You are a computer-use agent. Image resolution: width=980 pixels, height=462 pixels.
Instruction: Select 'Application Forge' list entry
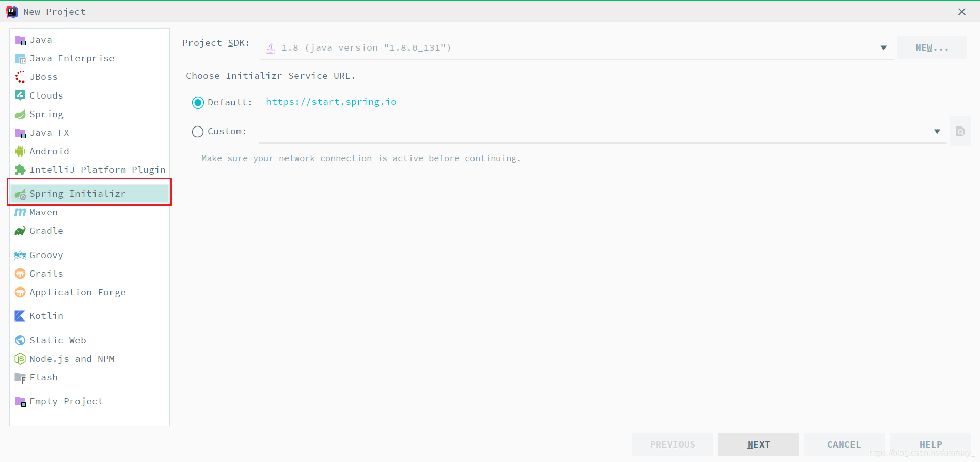[90, 292]
